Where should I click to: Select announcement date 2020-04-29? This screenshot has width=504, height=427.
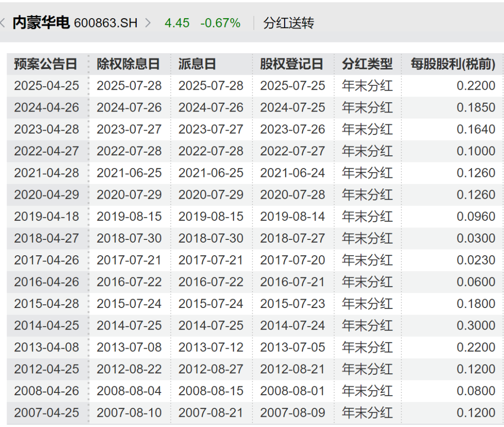(x=47, y=195)
